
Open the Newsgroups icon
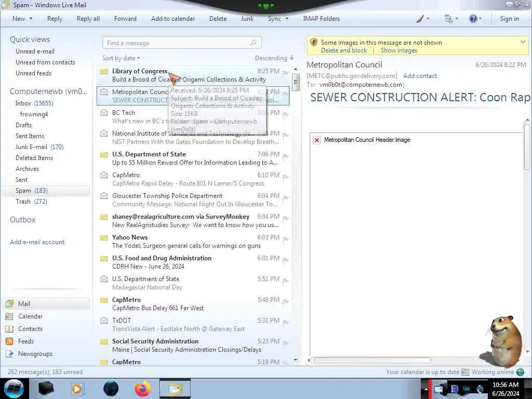tap(9, 354)
